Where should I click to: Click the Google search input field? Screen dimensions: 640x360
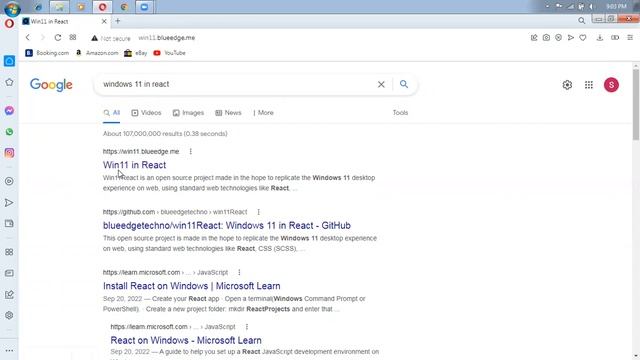[237, 84]
